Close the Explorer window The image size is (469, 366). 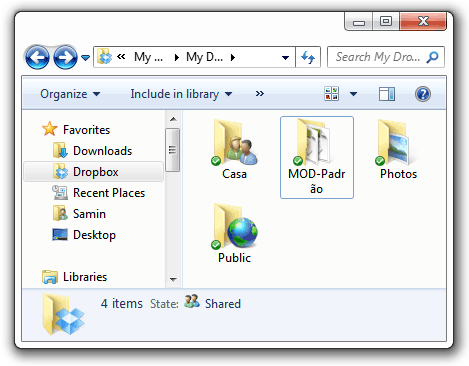click(423, 21)
